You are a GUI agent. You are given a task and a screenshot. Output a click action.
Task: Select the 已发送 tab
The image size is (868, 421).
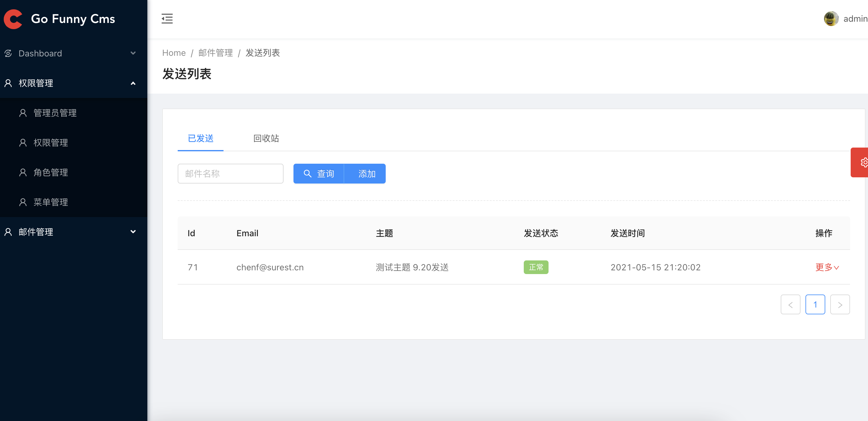(x=201, y=138)
